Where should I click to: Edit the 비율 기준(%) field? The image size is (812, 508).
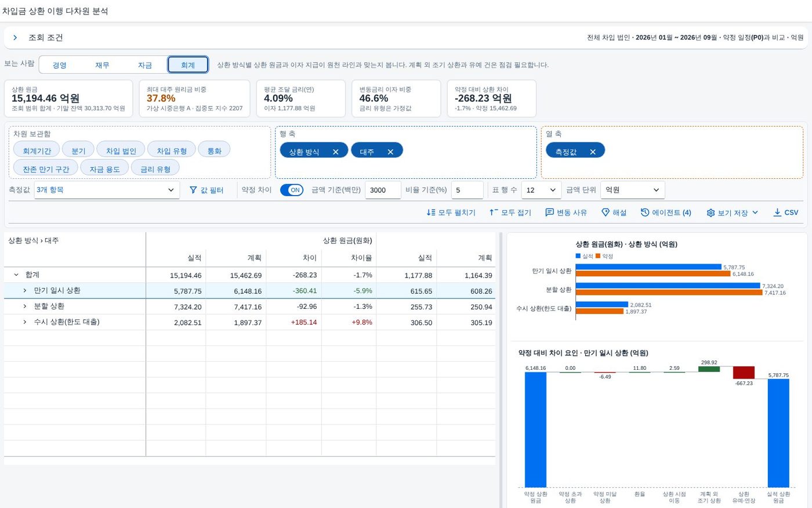(467, 190)
